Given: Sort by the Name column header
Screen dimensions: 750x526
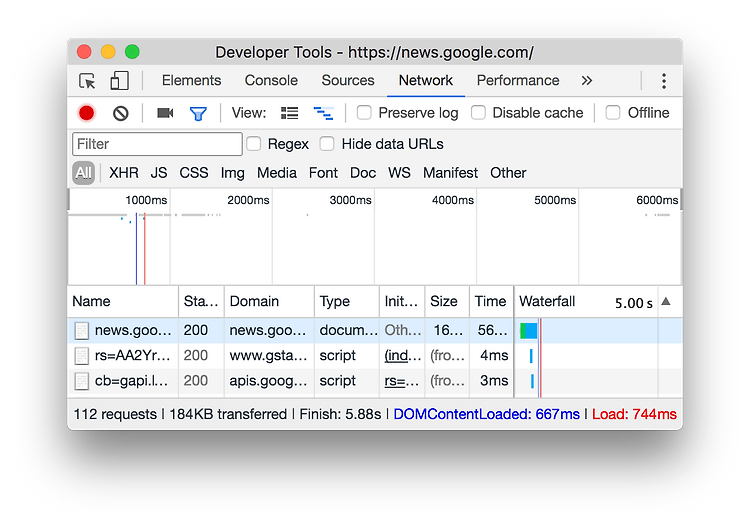Looking at the screenshot, I should coord(123,301).
